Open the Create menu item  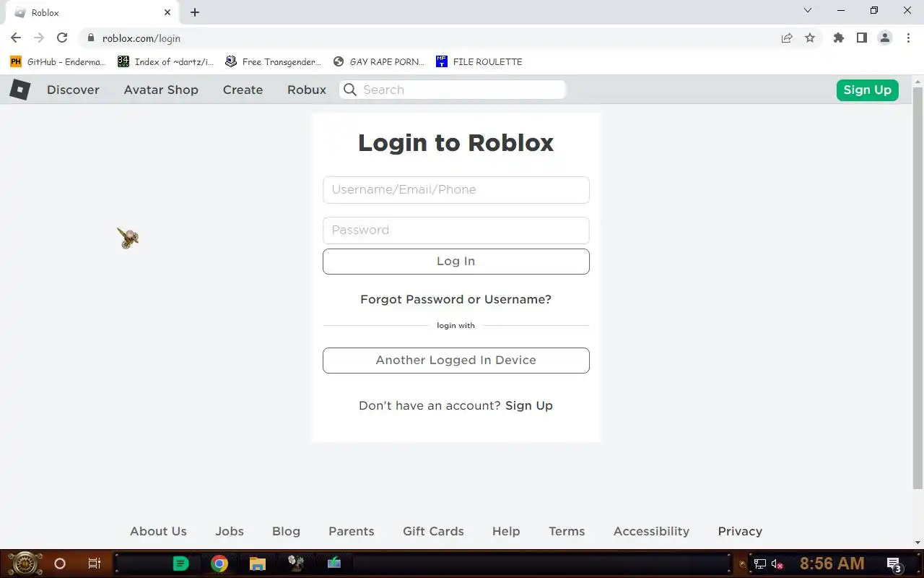tap(243, 90)
